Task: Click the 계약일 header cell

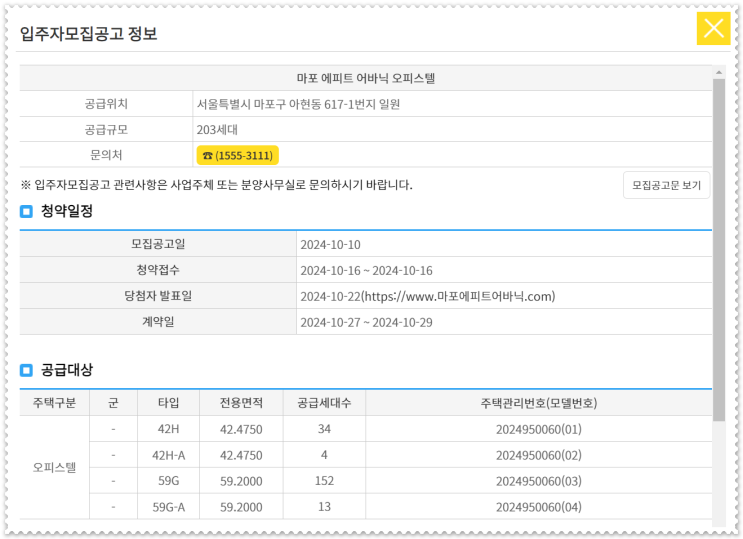Action: (158, 322)
